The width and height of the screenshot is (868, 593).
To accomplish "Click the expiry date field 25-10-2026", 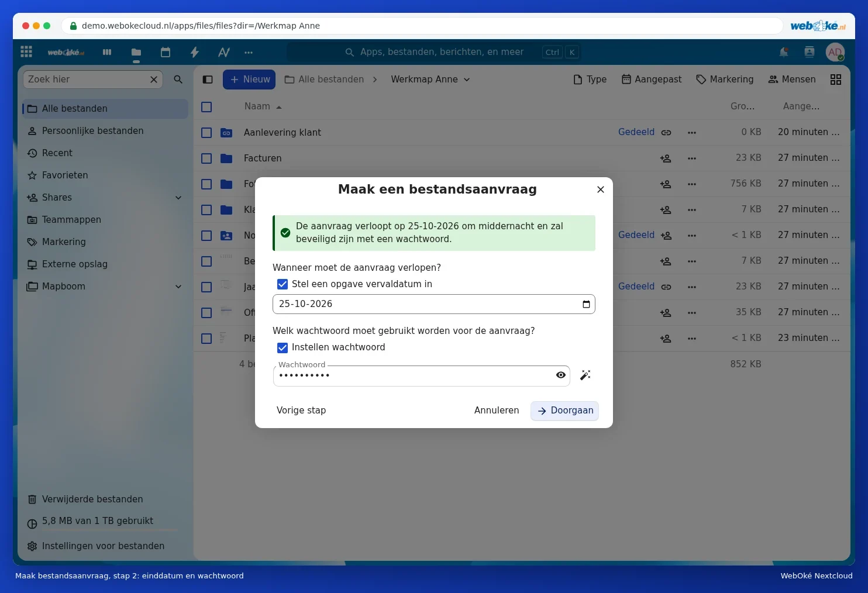I will tap(434, 304).
